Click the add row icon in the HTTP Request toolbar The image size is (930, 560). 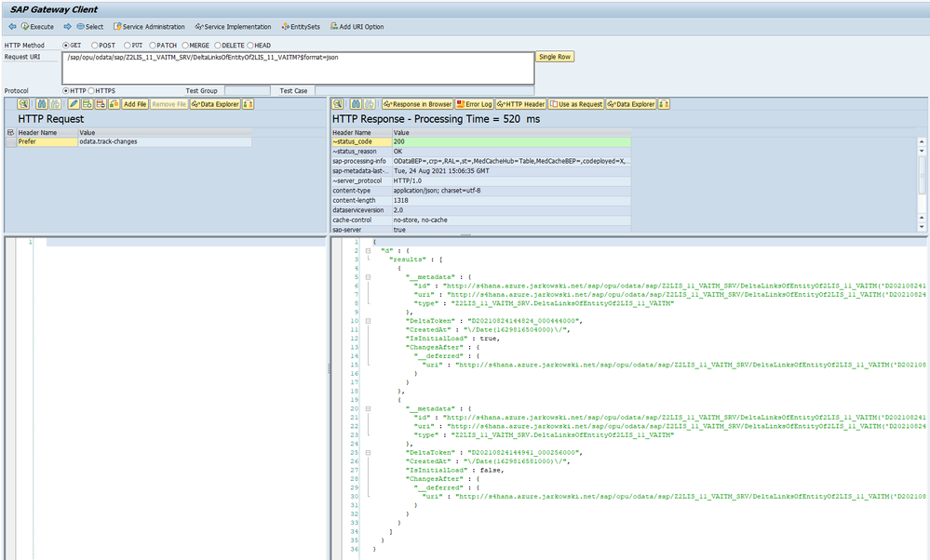pos(87,104)
